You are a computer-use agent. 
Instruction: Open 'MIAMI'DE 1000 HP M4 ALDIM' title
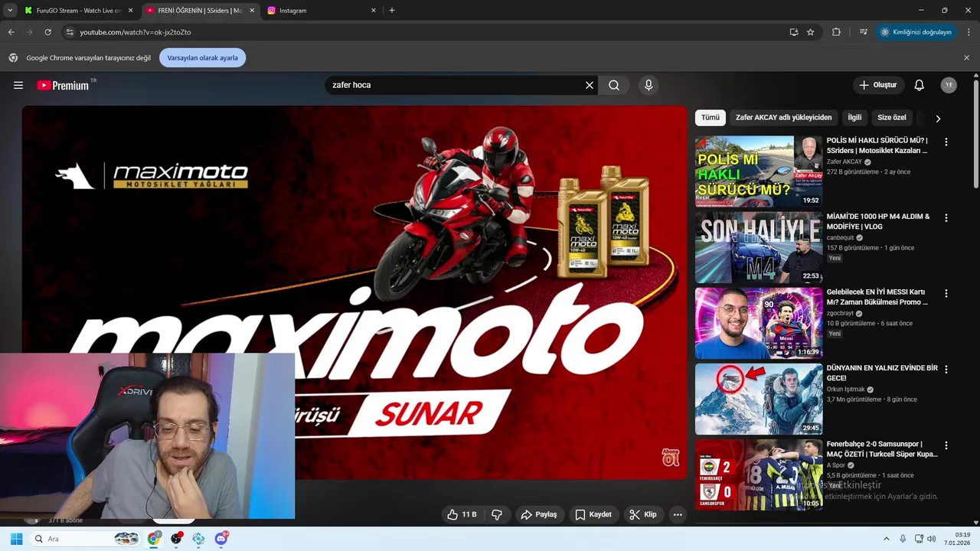tap(878, 221)
